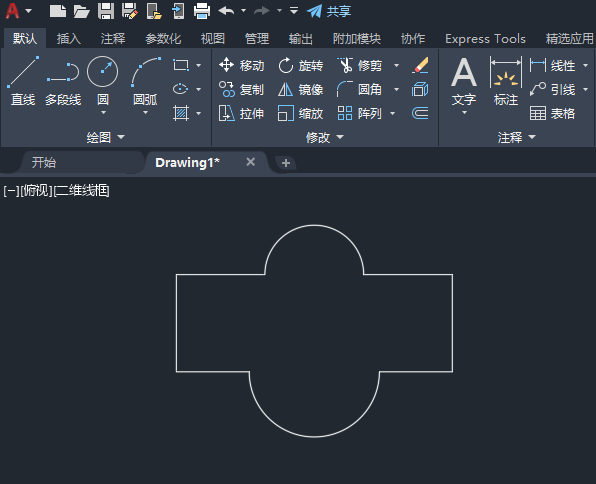Open the Array (阵列) dropdown arrow
596x484 pixels.
[x=393, y=113]
